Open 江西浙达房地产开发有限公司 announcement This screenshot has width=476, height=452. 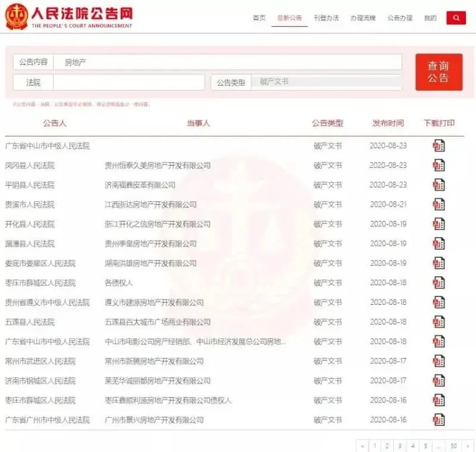151,205
